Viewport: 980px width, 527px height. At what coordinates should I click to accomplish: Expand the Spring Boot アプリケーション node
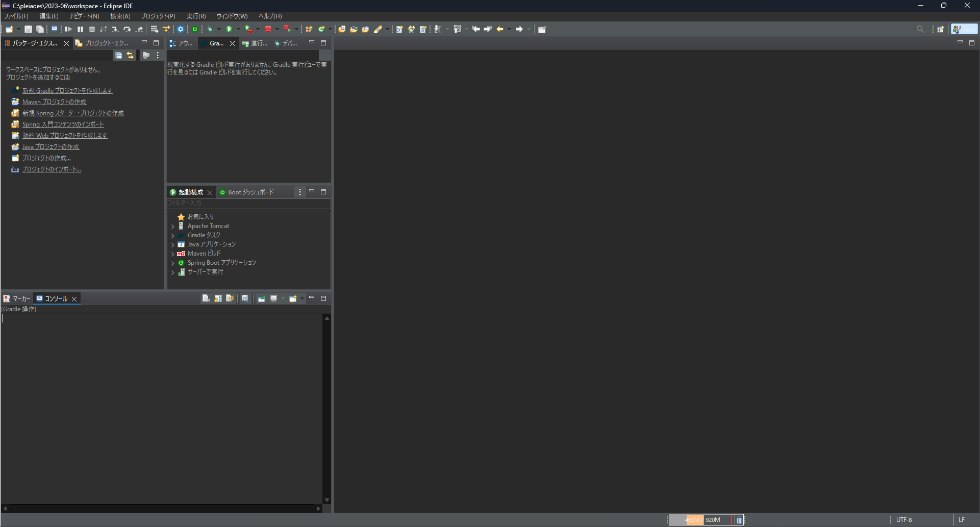tap(173, 263)
